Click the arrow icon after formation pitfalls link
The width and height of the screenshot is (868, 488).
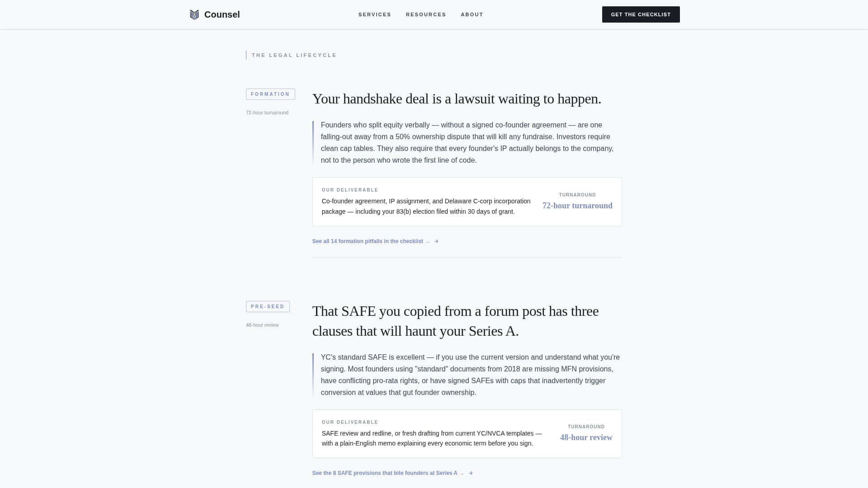tap(436, 241)
